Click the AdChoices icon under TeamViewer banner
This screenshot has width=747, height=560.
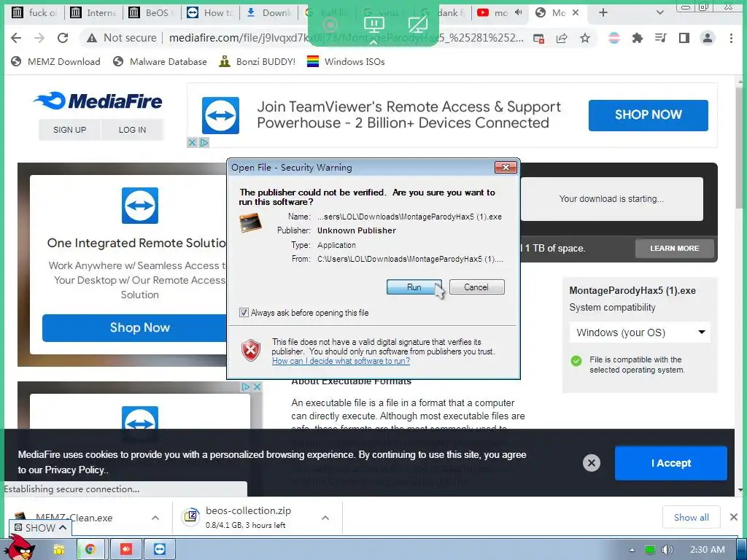pos(204,142)
